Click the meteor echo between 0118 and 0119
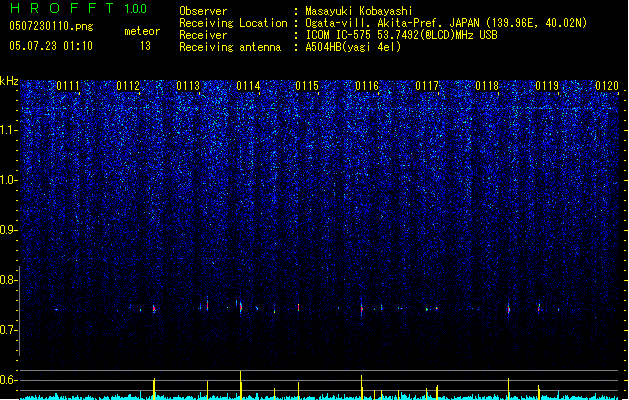Viewport: 629px width, 400px height. pos(508,309)
